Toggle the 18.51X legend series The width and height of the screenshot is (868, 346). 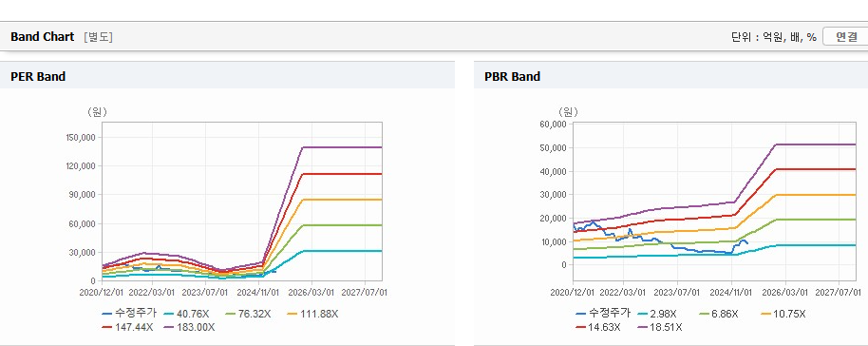659,327
